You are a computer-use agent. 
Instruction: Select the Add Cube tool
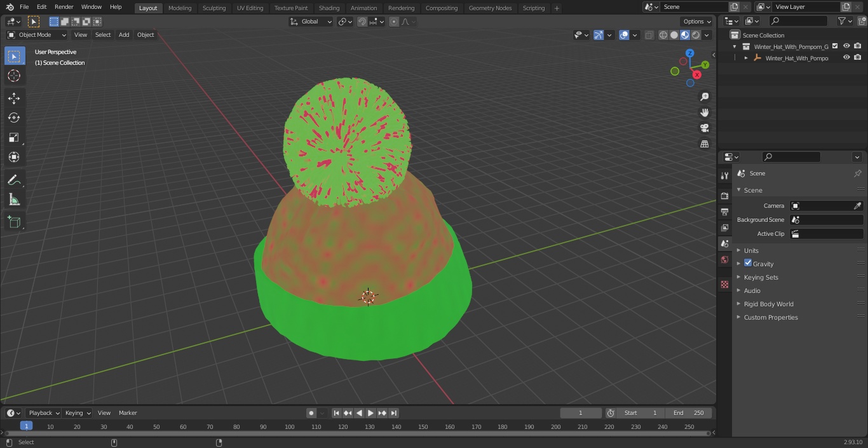pos(14,222)
